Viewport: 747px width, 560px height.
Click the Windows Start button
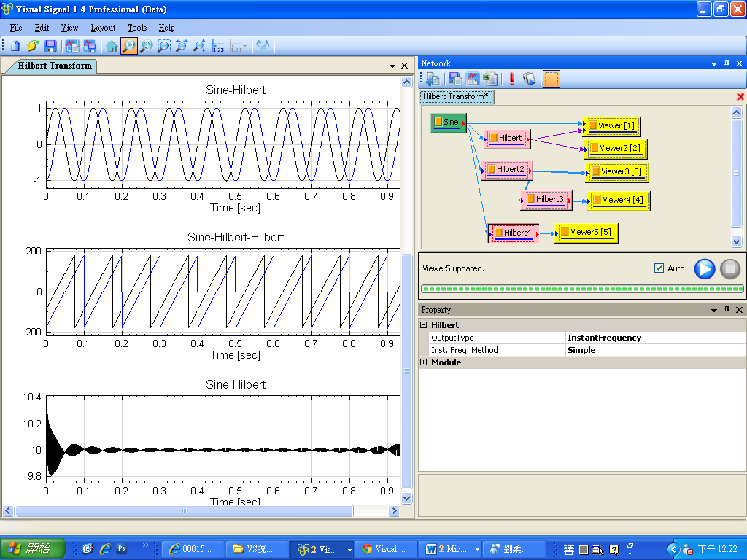(x=33, y=548)
